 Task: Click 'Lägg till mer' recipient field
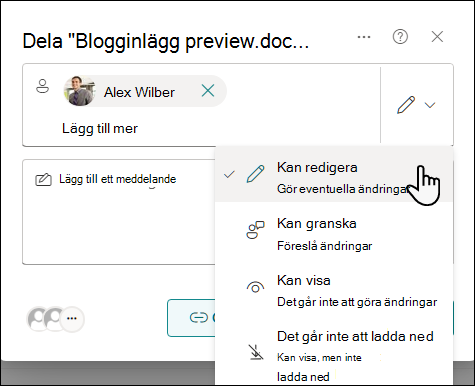point(100,128)
